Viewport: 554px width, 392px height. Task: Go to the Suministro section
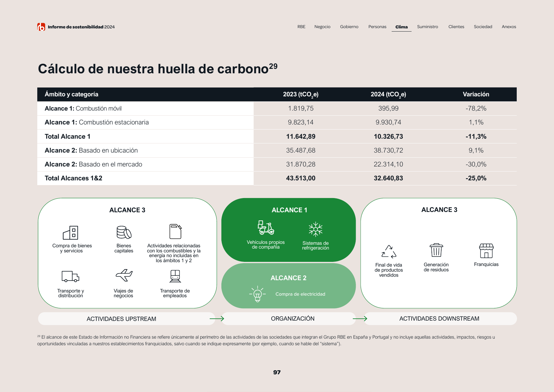pyautogui.click(x=428, y=27)
